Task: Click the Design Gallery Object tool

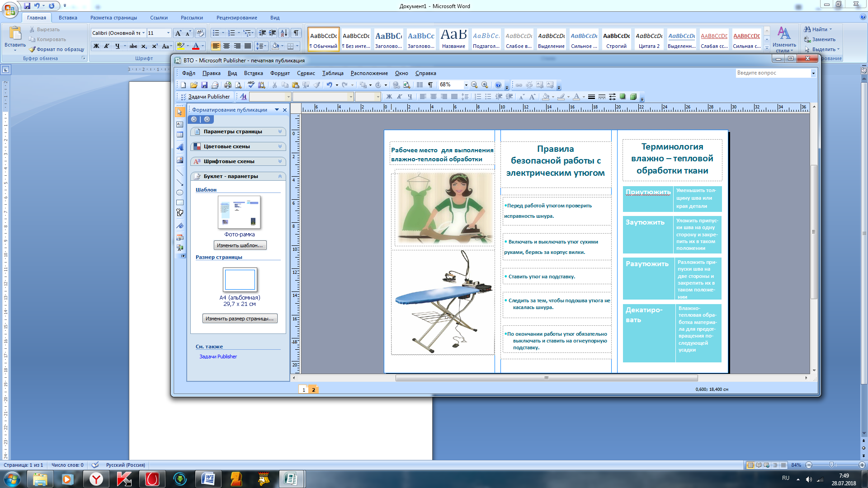Action: (180, 238)
